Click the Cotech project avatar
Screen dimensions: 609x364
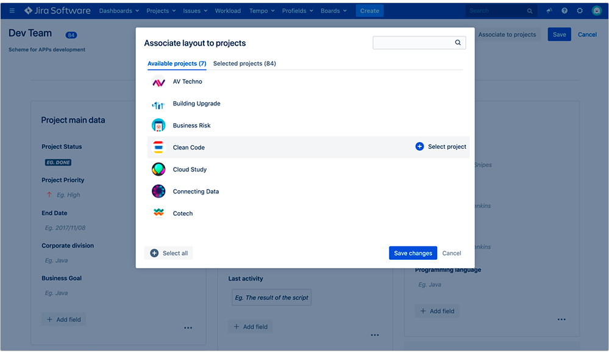point(158,213)
